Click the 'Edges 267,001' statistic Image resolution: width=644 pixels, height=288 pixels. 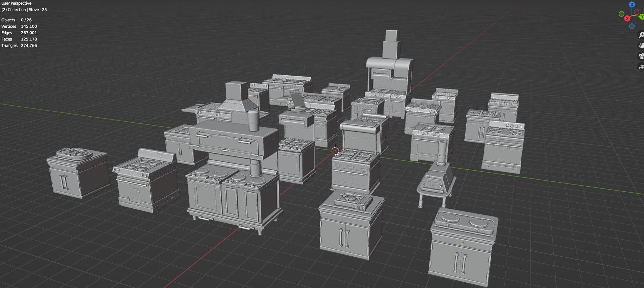click(19, 33)
